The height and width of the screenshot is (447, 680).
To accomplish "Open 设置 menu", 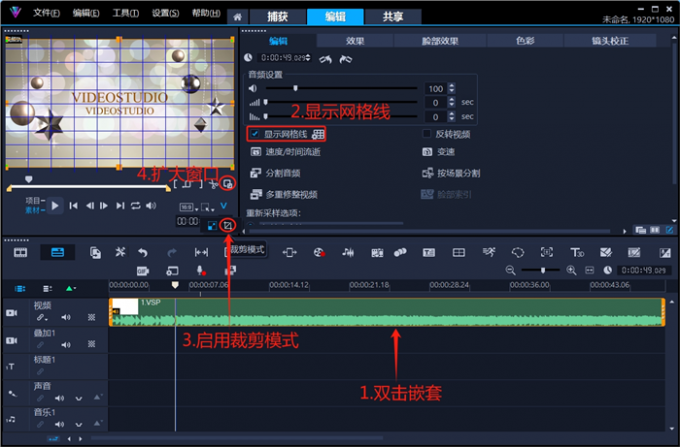I will 165,13.
